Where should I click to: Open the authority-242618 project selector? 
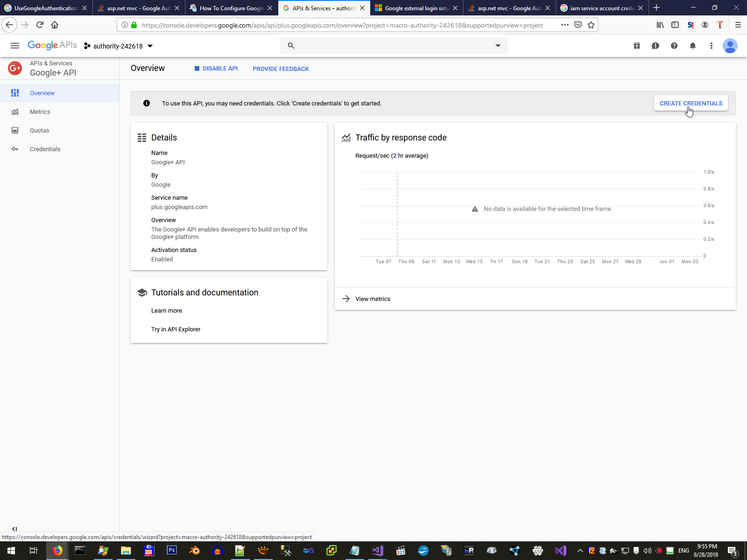pyautogui.click(x=119, y=46)
